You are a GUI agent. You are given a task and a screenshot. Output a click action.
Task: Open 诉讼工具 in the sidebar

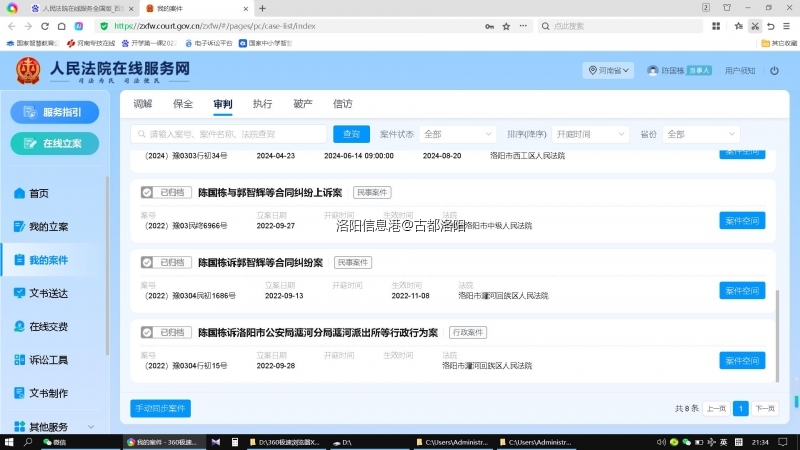pyautogui.click(x=41, y=360)
